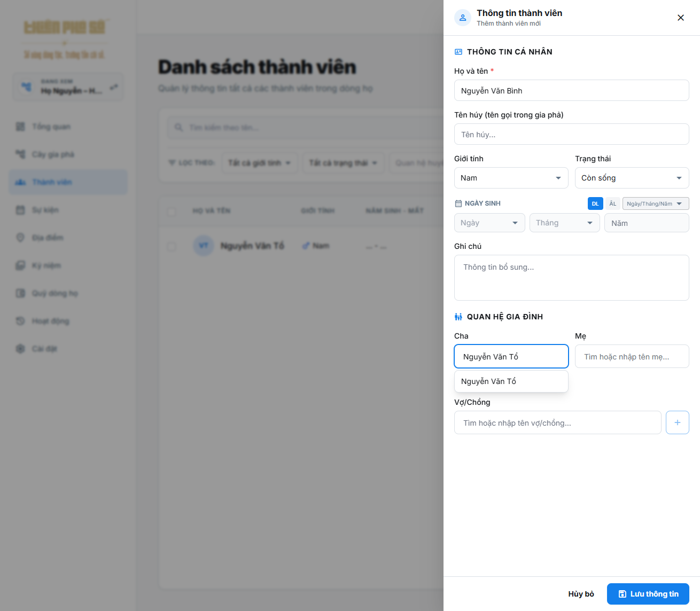Open the Ngày/Tháng/Năm date format dropdown
The height and width of the screenshot is (611, 700).
point(656,203)
